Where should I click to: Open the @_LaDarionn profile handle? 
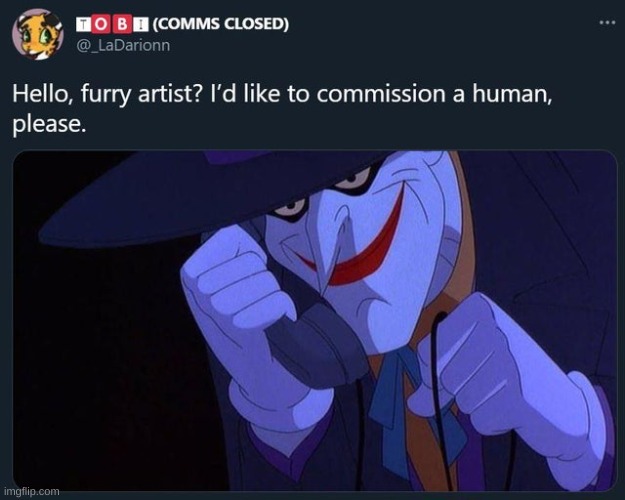coord(123,45)
